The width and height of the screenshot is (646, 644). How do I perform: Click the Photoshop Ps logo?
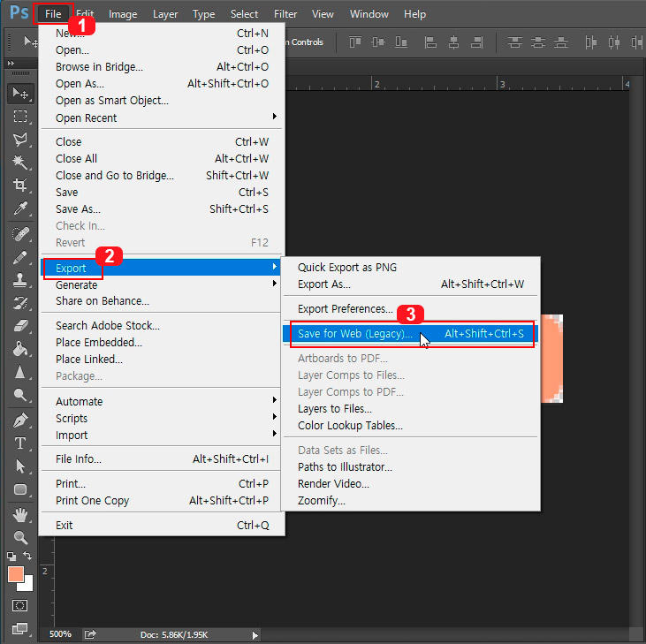point(19,12)
